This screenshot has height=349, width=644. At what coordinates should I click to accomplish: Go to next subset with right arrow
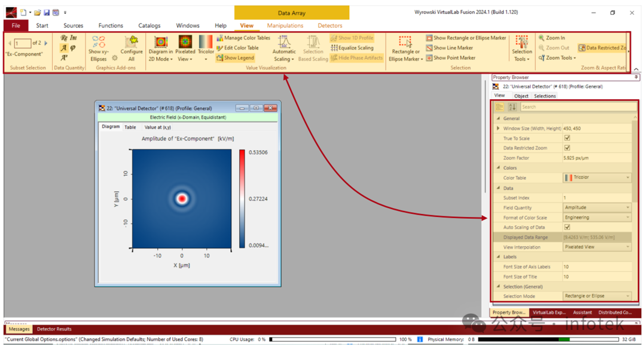pos(46,42)
